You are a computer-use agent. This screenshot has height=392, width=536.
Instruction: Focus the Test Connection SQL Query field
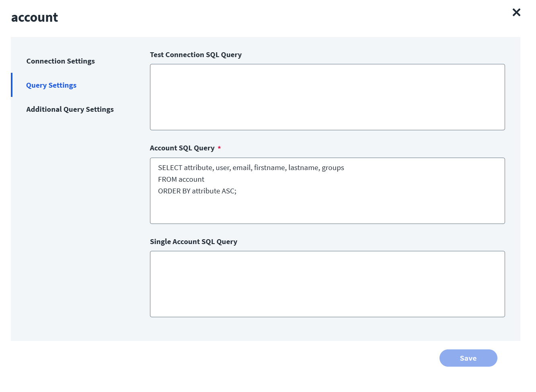[x=327, y=97]
